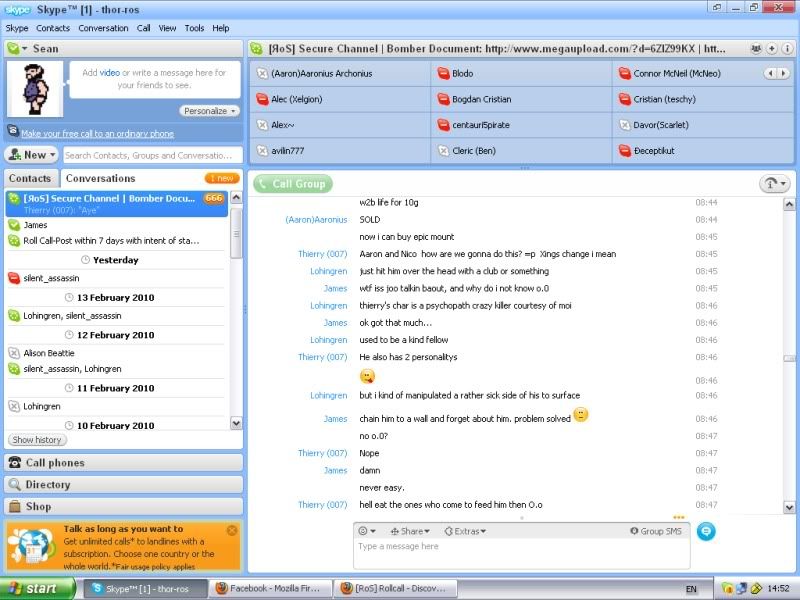The width and height of the screenshot is (800, 600).
Task: Click the add people plus icon in header
Action: pyautogui.click(x=771, y=48)
